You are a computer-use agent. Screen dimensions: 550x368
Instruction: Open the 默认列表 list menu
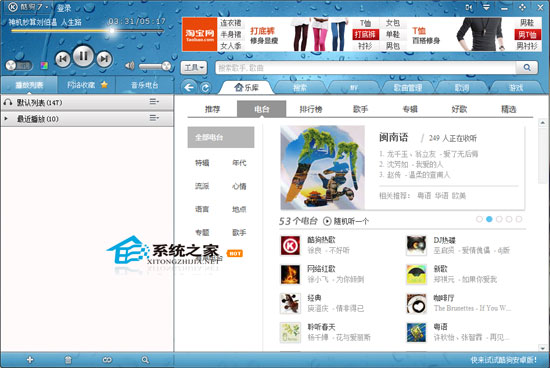tap(154, 102)
